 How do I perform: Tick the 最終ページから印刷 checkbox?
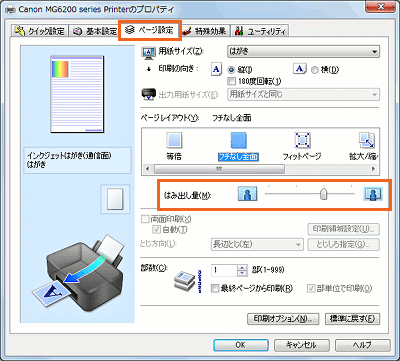(x=215, y=289)
